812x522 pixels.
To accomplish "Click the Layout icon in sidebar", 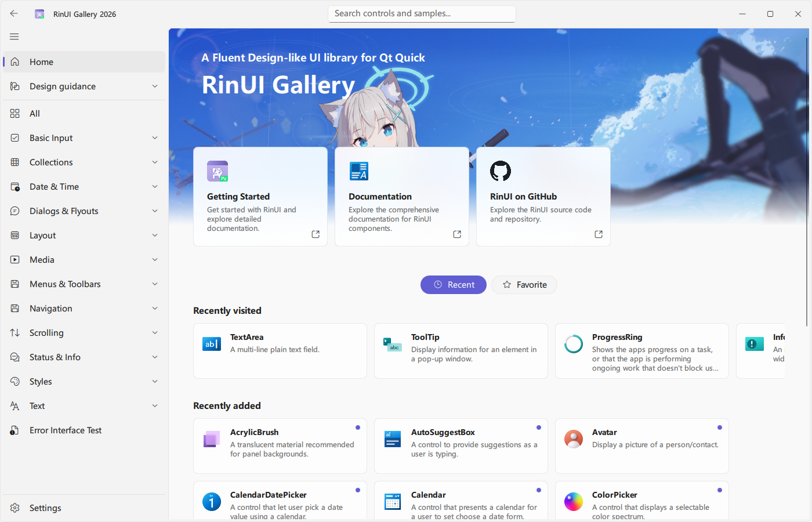I will [15, 235].
